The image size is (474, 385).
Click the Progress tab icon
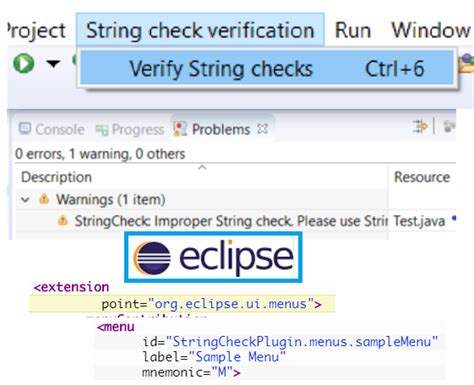click(x=102, y=130)
